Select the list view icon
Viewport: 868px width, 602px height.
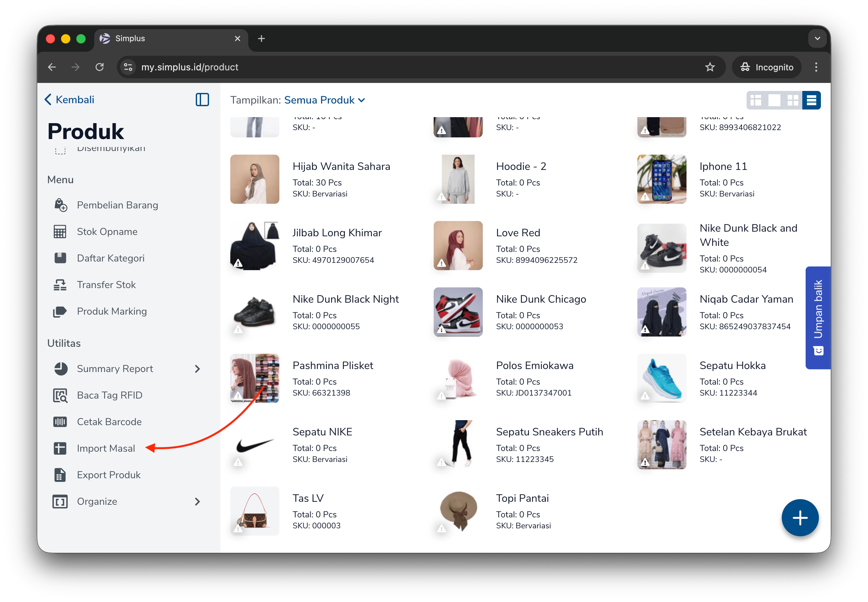(811, 100)
